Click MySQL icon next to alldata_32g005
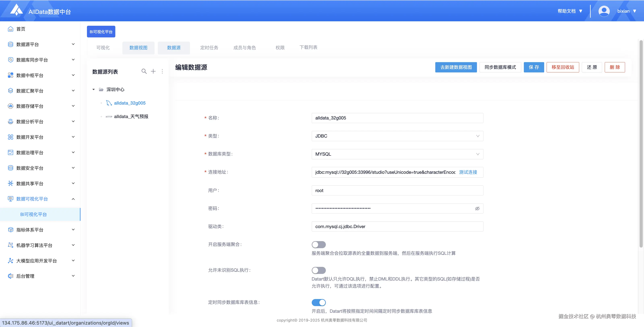644x327 pixels. [109, 103]
